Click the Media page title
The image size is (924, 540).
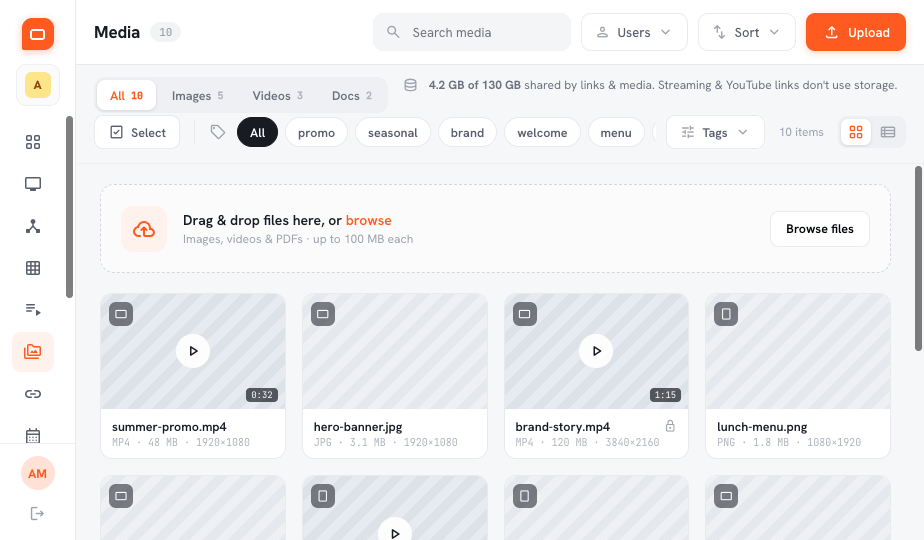pos(117,32)
